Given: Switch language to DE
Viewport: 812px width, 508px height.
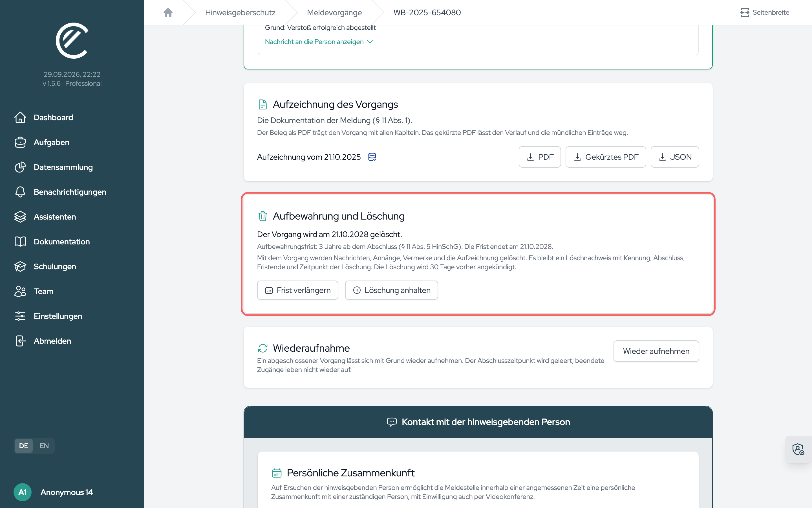Looking at the screenshot, I should click(23, 446).
